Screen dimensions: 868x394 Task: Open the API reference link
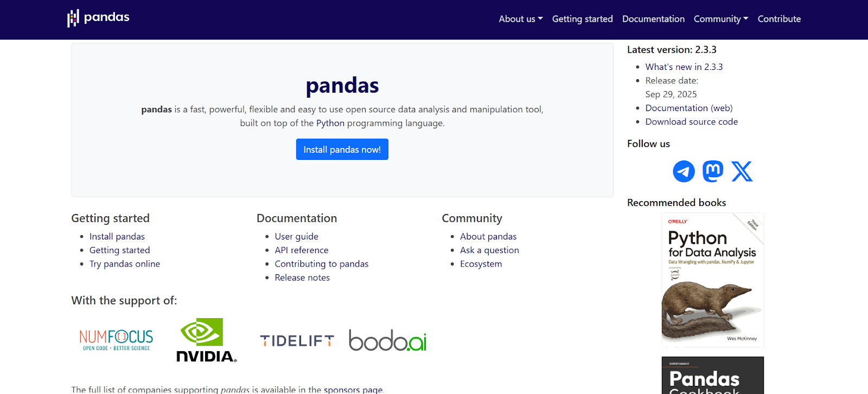click(x=301, y=250)
